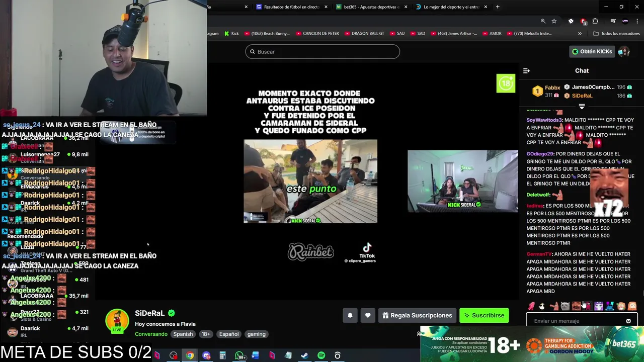Image resolution: width=644 pixels, height=362 pixels.
Task: Focus the Buscar search field
Action: [323, 52]
